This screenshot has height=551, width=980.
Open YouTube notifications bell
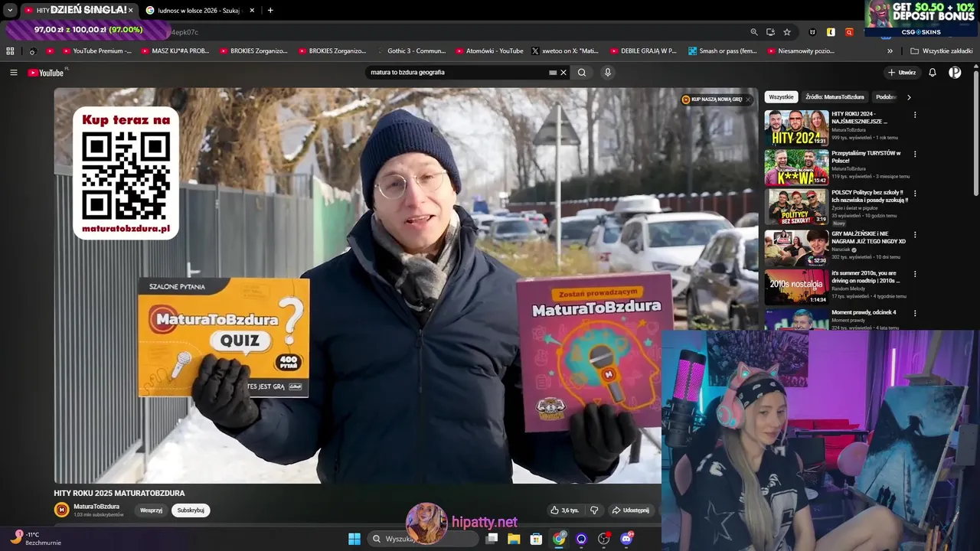click(933, 73)
